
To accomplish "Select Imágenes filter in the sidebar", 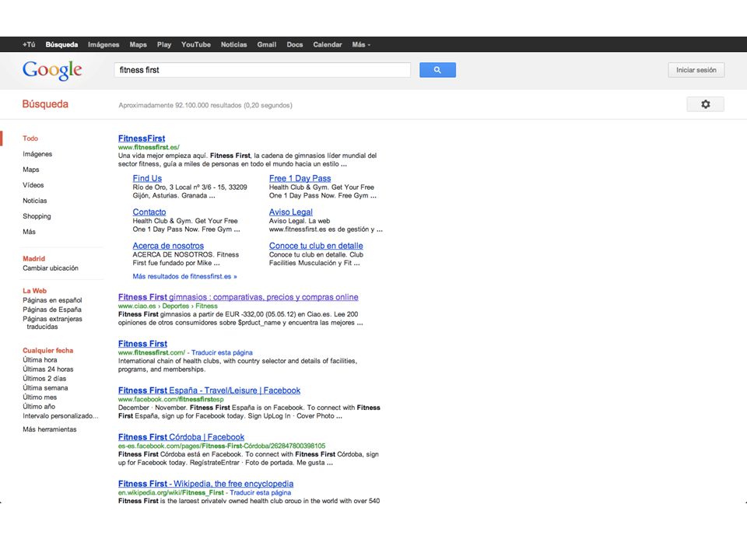I will tap(37, 154).
